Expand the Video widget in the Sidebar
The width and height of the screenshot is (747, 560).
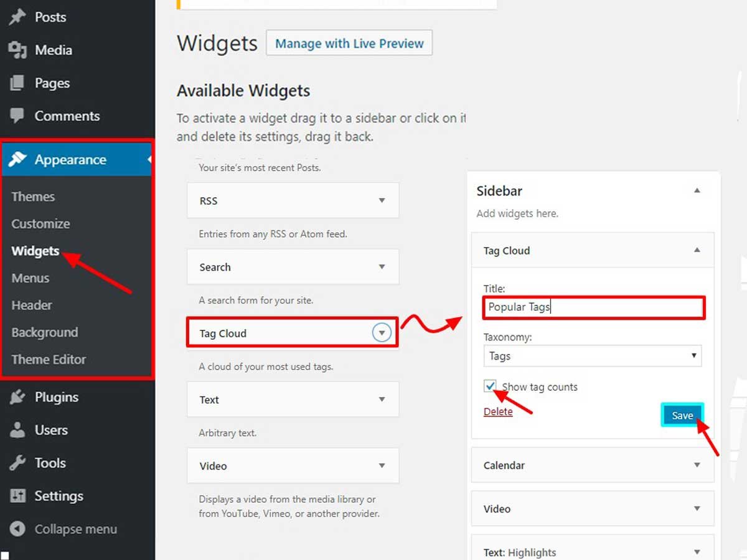(697, 508)
